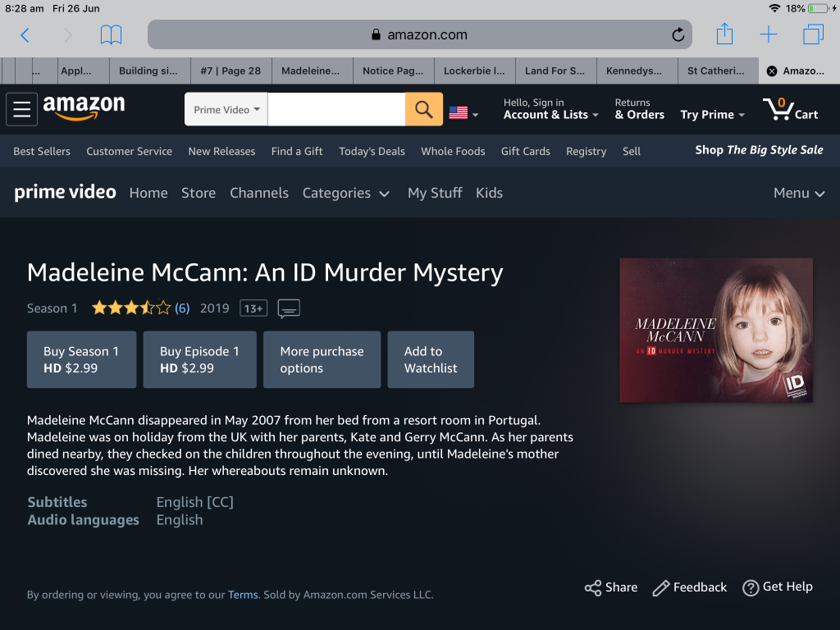Open a new Safari tab

768,34
